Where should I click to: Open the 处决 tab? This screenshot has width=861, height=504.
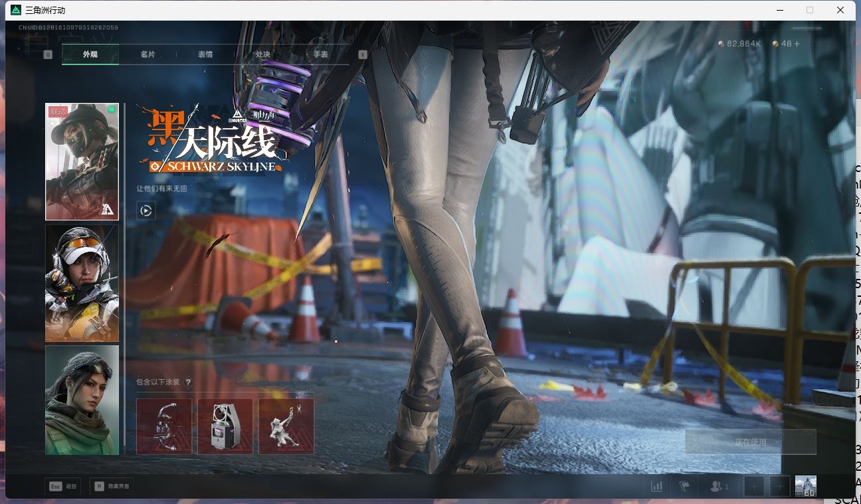262,54
